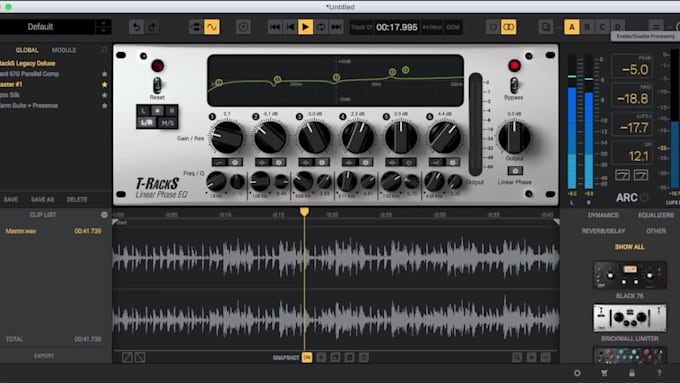Click the preset search magnifier icon
Viewport: 680px width, 383px height.
[104, 50]
